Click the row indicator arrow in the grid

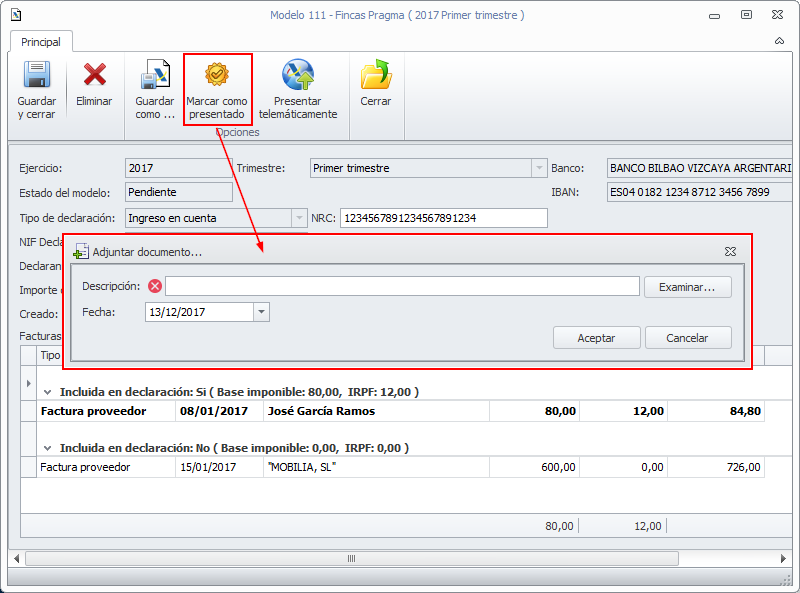tap(29, 383)
